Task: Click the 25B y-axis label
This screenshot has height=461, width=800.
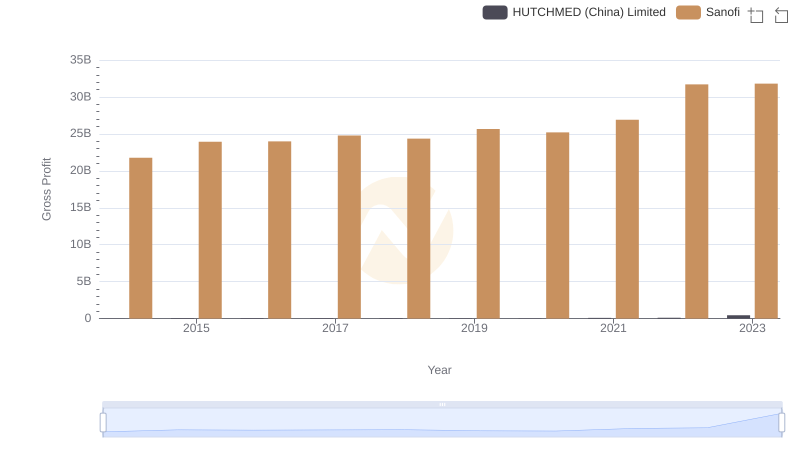Action: tap(81, 134)
